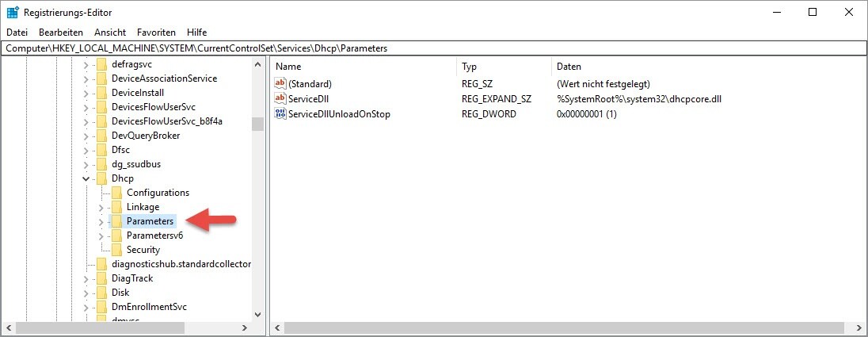Image resolution: width=868 pixels, height=337 pixels.
Task: Collapse the Dhcp tree node
Action: click(x=86, y=178)
